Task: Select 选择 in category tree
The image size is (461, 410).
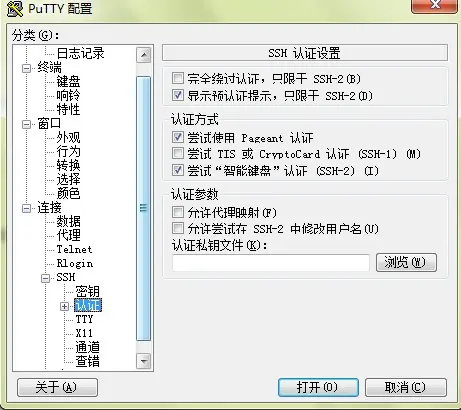Action: pyautogui.click(x=68, y=180)
